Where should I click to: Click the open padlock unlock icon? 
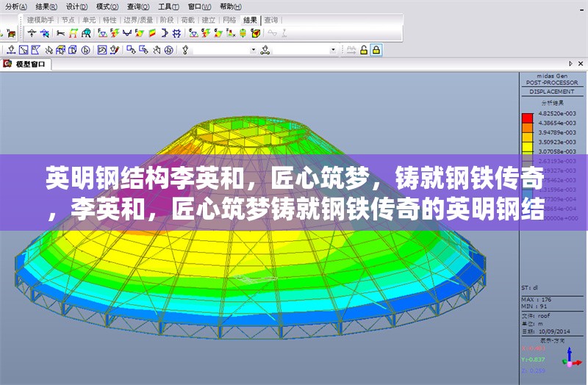tap(363, 50)
